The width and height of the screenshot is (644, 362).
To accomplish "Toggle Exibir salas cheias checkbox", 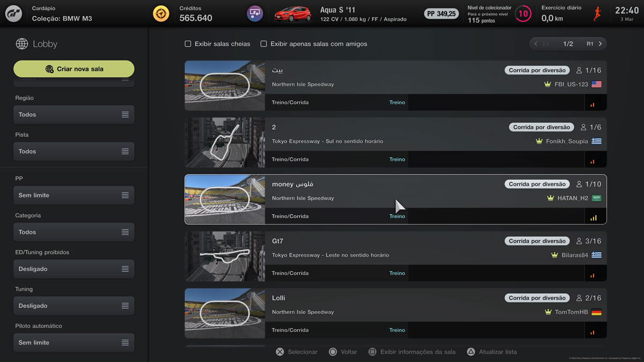I will [188, 44].
